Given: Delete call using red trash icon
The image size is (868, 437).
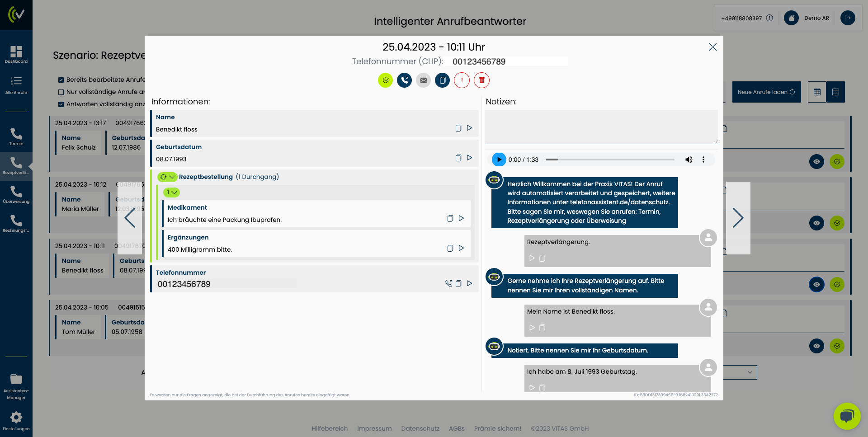Looking at the screenshot, I should point(481,80).
